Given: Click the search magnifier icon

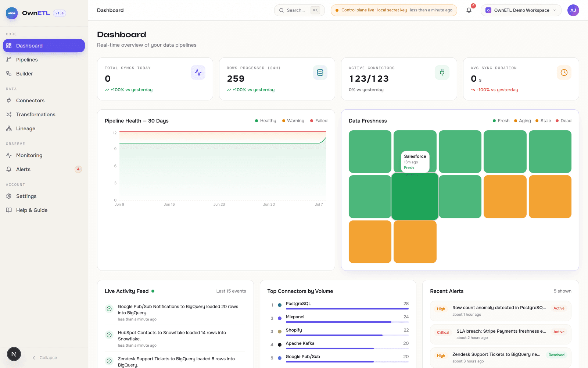Looking at the screenshot, I should click(x=282, y=10).
